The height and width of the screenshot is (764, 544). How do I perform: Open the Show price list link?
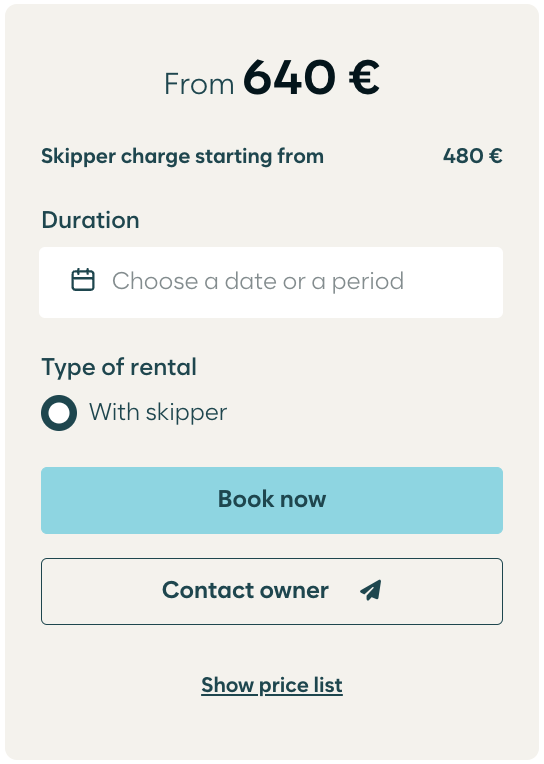point(272,685)
